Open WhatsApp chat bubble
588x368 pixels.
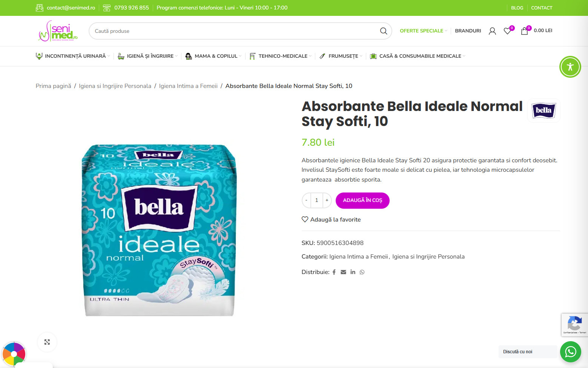570,352
